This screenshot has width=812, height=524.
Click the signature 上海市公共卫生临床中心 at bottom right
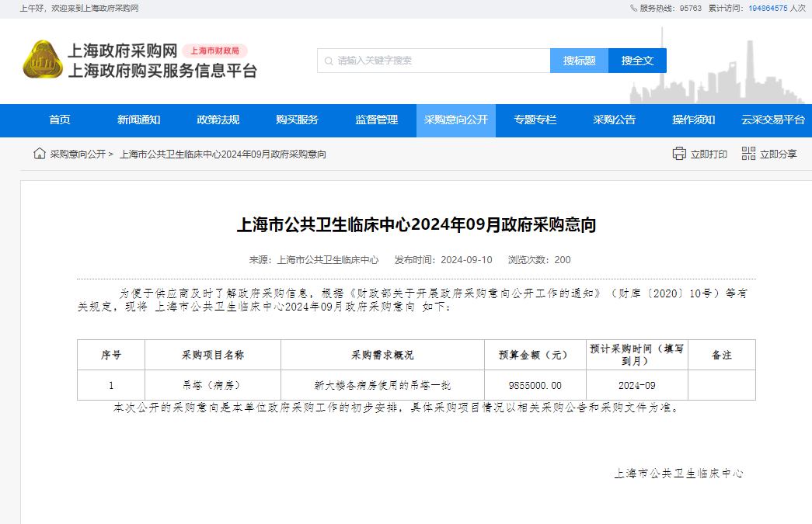[x=679, y=474]
